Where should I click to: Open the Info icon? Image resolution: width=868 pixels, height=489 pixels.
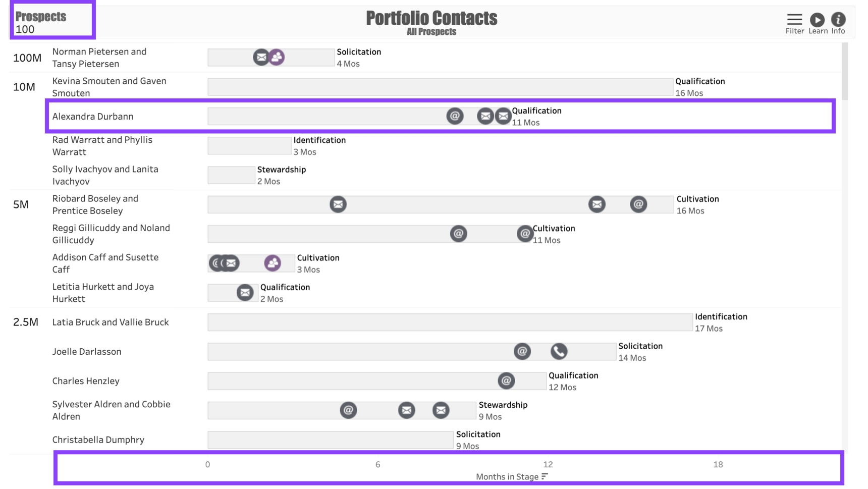pos(838,20)
